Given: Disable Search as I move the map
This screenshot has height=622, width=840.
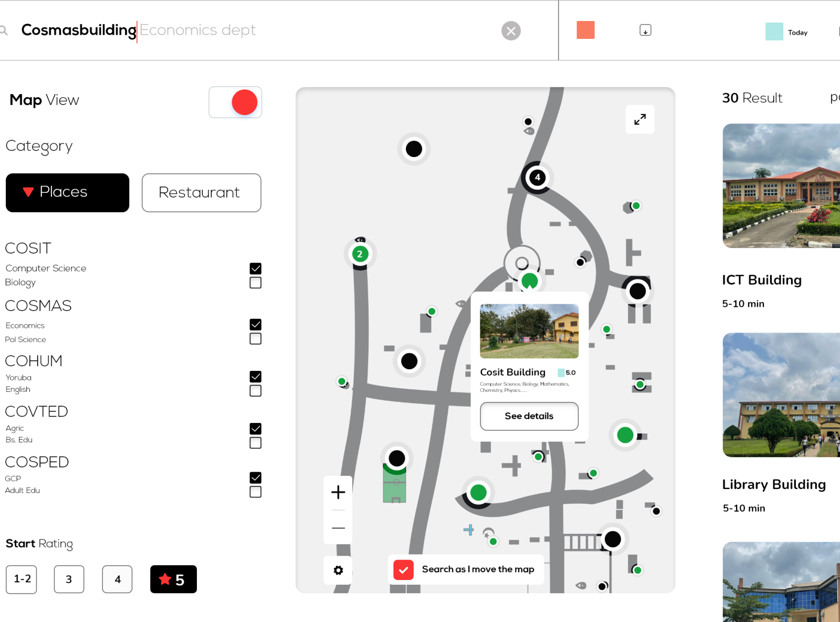Looking at the screenshot, I should coord(403,569).
